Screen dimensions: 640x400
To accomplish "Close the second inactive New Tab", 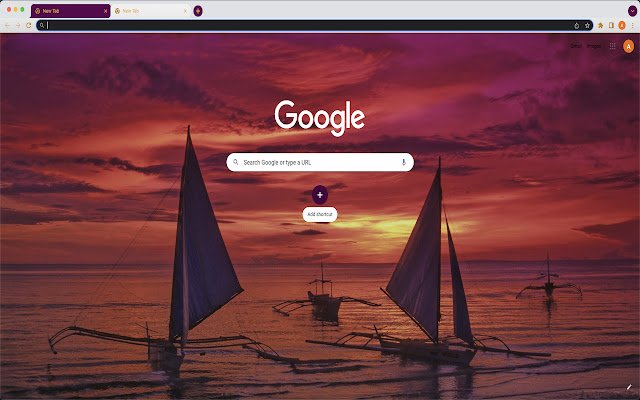I will [185, 11].
